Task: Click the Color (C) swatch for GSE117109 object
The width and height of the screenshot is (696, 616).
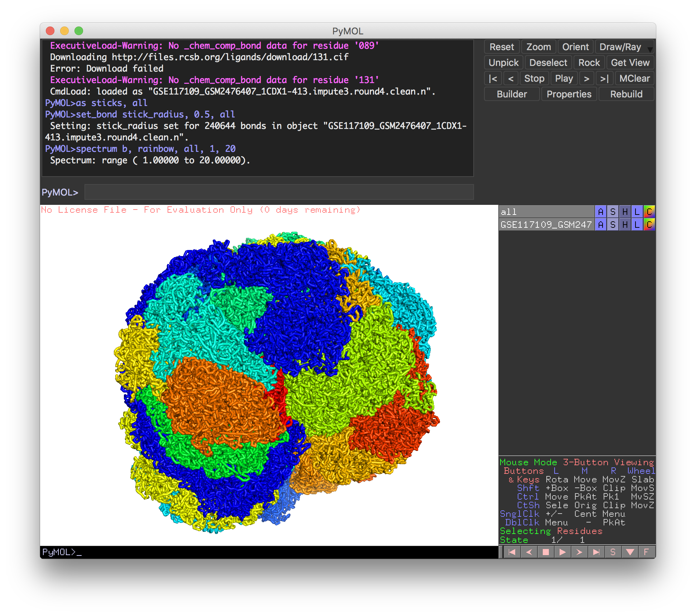Action: click(649, 225)
